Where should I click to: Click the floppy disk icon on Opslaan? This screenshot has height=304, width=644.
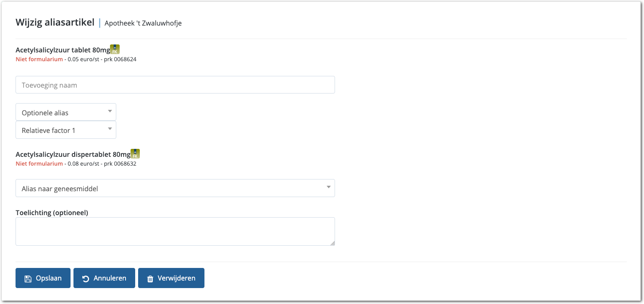point(28,278)
